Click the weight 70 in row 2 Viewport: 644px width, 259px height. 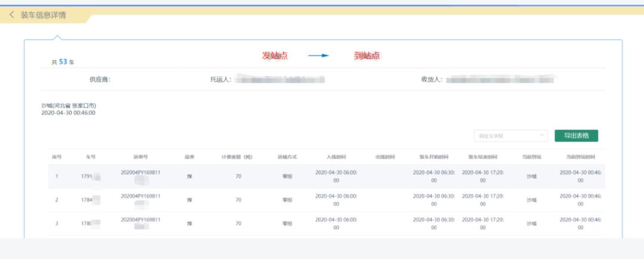(x=238, y=200)
